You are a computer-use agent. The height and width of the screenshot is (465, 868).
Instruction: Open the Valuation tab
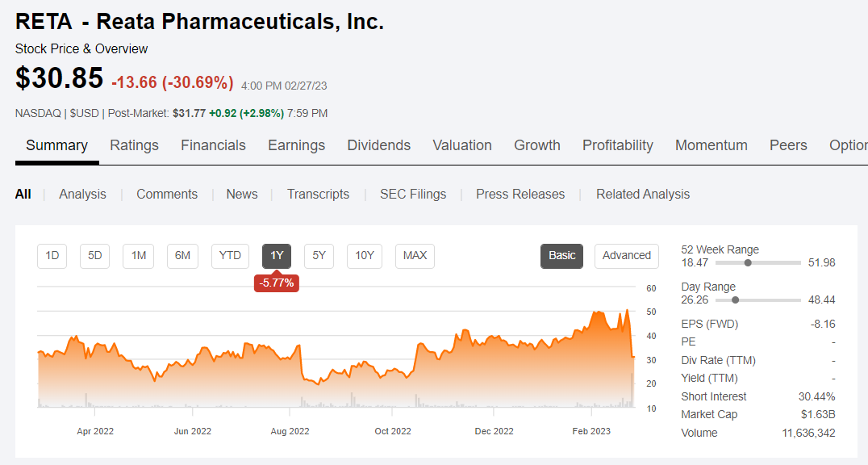tap(462, 145)
